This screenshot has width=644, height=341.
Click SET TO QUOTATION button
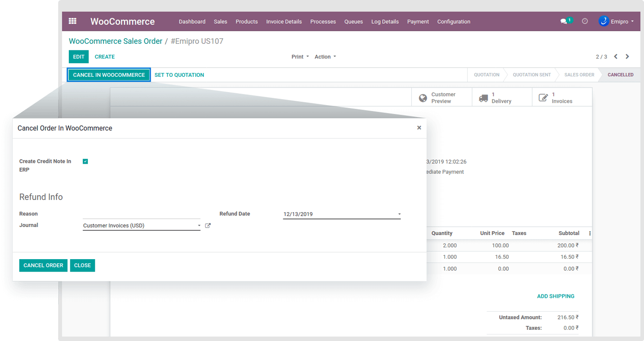[179, 75]
